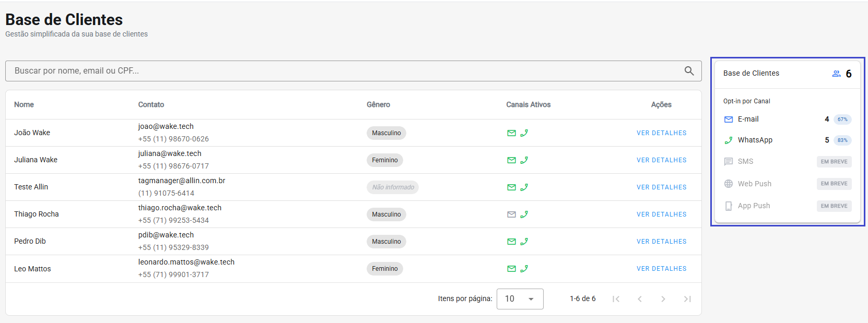Open VER DETALHES for Teste Allin
The height and width of the screenshot is (323, 868).
661,187
